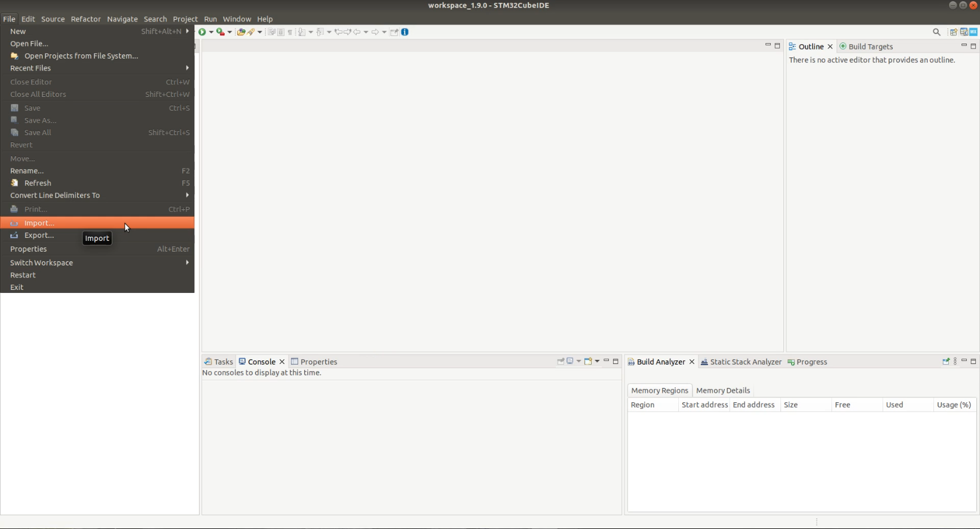Open the Project menu in menu bar
The height and width of the screenshot is (529, 980).
click(185, 19)
